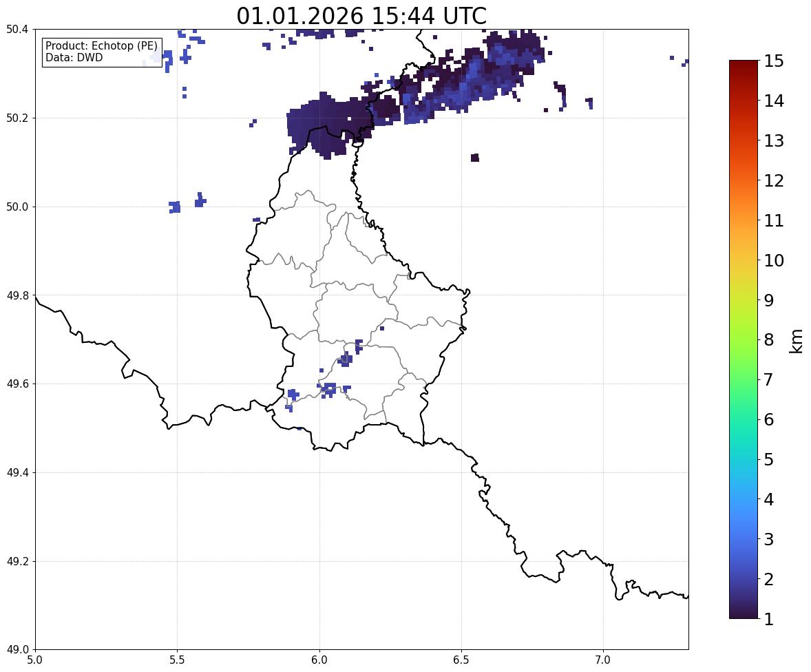
Task: Click the colorbar label '8'
Action: [769, 340]
